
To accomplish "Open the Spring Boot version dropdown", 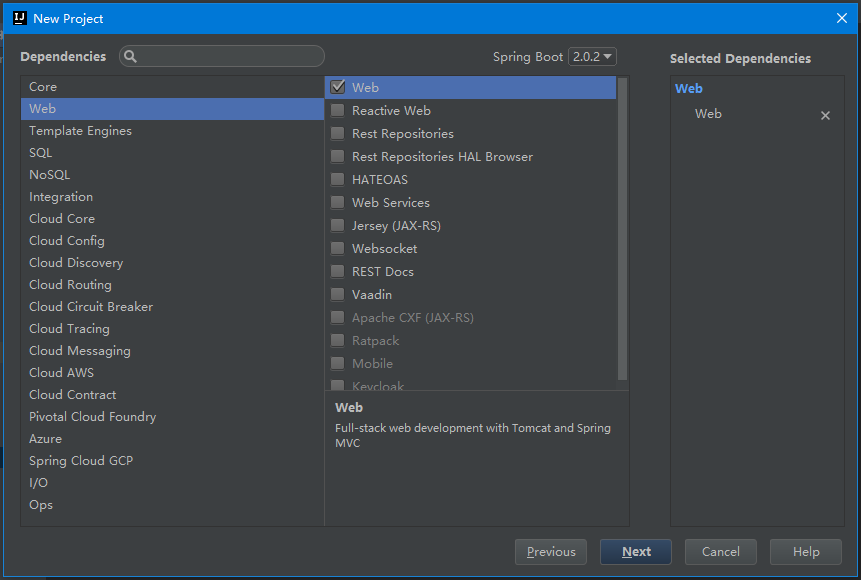I will click(x=592, y=57).
